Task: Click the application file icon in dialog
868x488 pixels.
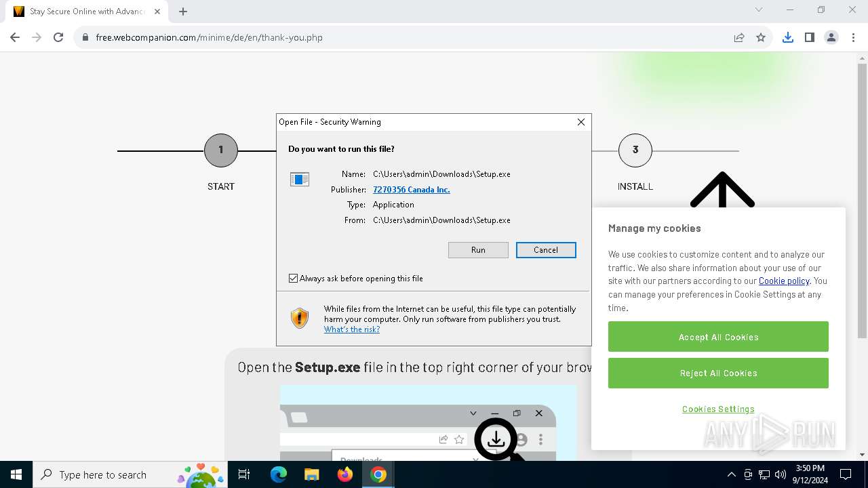Action: coord(300,180)
